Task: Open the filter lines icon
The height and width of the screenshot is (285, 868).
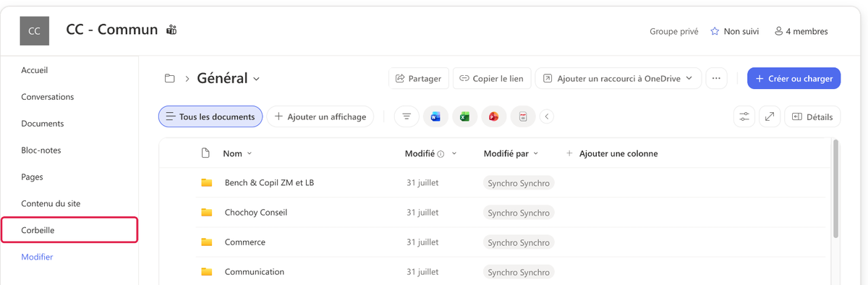Action: (x=407, y=116)
